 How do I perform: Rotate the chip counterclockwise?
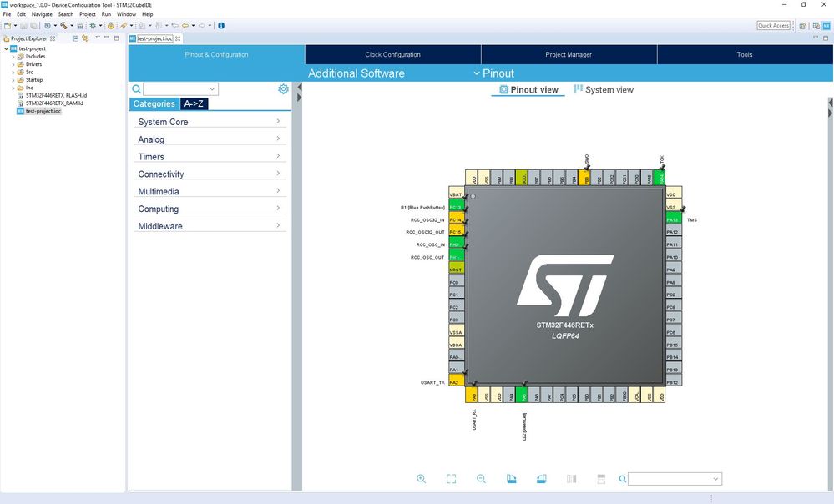pyautogui.click(x=542, y=479)
